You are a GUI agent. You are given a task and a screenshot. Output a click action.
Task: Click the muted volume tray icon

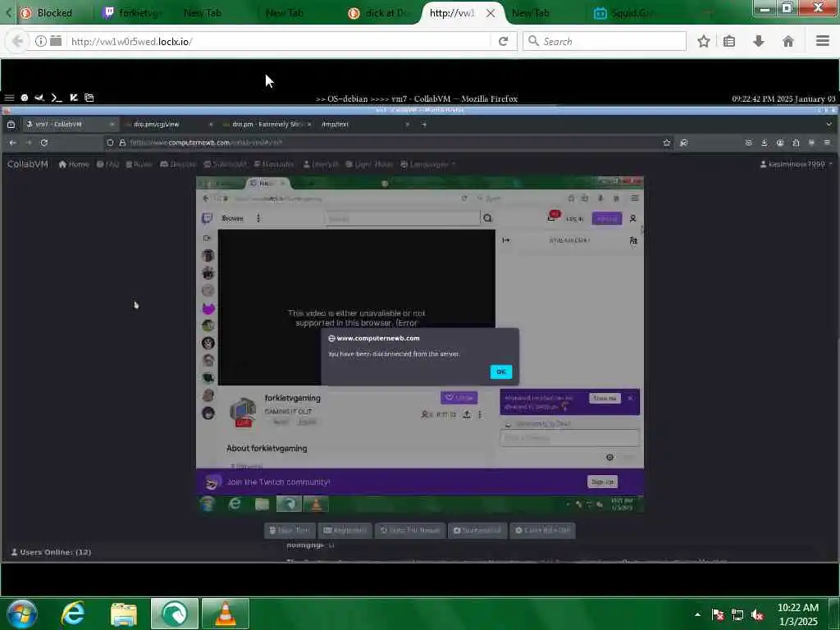(757, 614)
